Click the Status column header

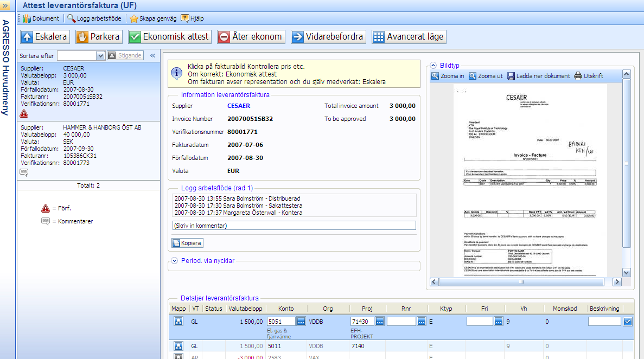pos(214,309)
